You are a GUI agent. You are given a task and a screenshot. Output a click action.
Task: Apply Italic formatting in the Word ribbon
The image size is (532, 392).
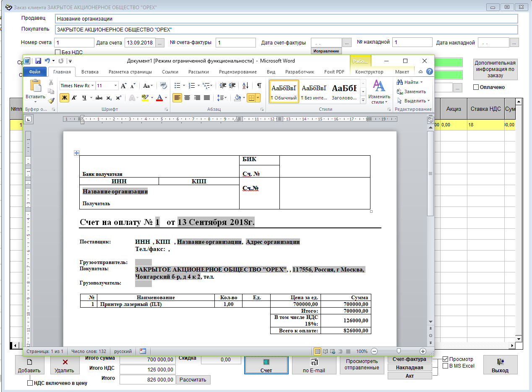click(x=74, y=98)
